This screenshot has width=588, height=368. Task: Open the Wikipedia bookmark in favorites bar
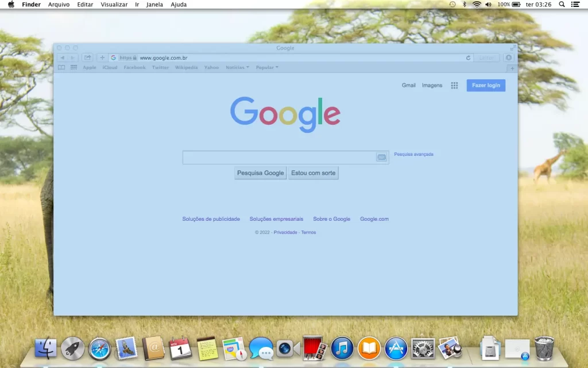tap(187, 68)
